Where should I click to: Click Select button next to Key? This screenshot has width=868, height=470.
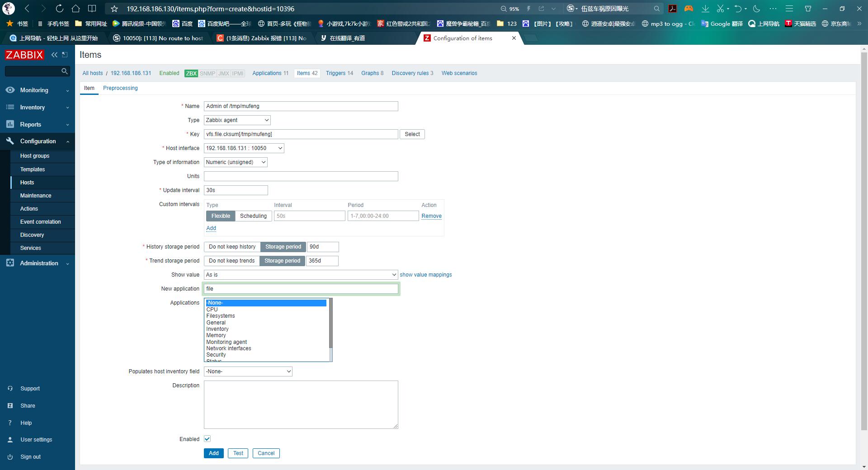(x=412, y=134)
